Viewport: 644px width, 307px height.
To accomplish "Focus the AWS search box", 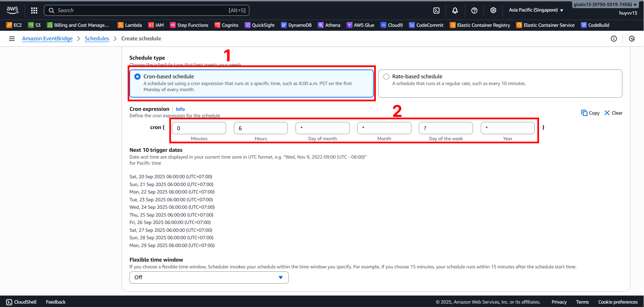I will [x=147, y=11].
